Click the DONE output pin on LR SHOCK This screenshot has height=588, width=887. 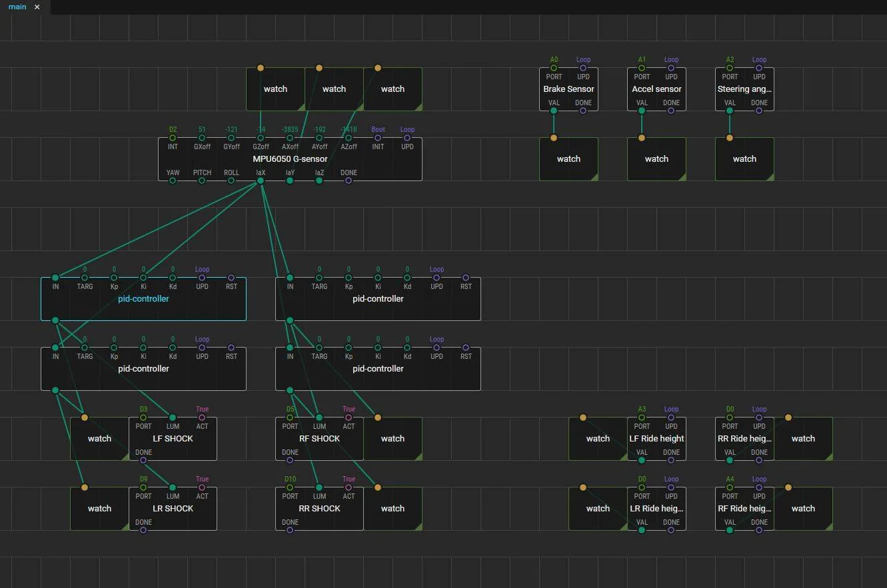coord(143,530)
